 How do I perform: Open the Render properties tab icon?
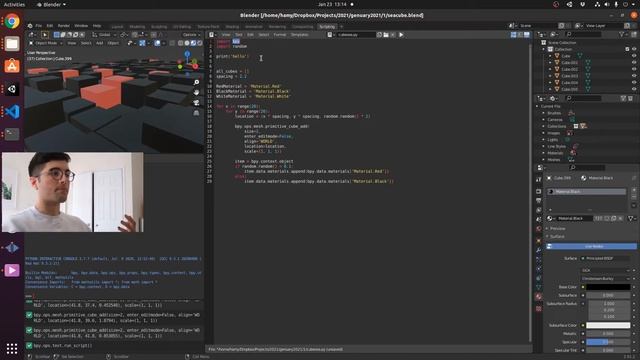tap(539, 191)
